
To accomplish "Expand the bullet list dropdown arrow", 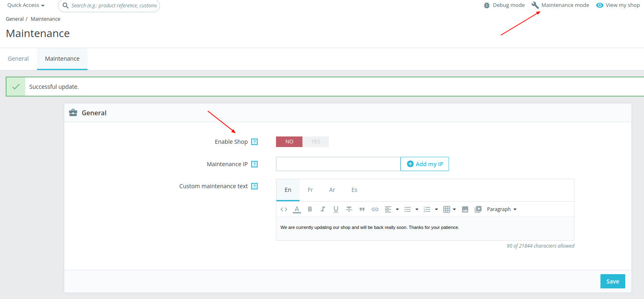I will [417, 209].
